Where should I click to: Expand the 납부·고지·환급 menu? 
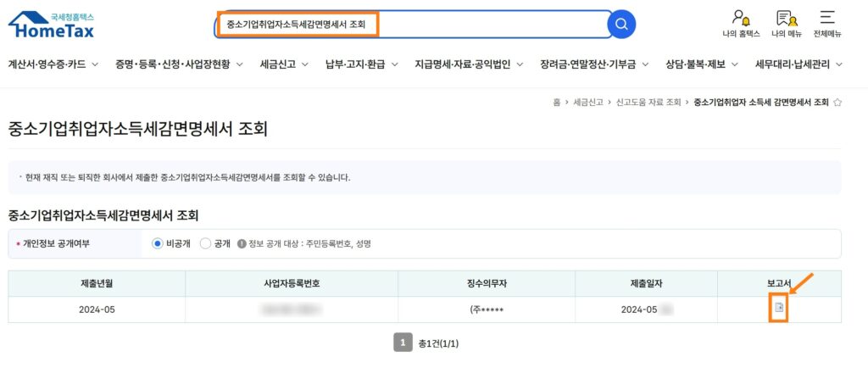click(x=361, y=64)
